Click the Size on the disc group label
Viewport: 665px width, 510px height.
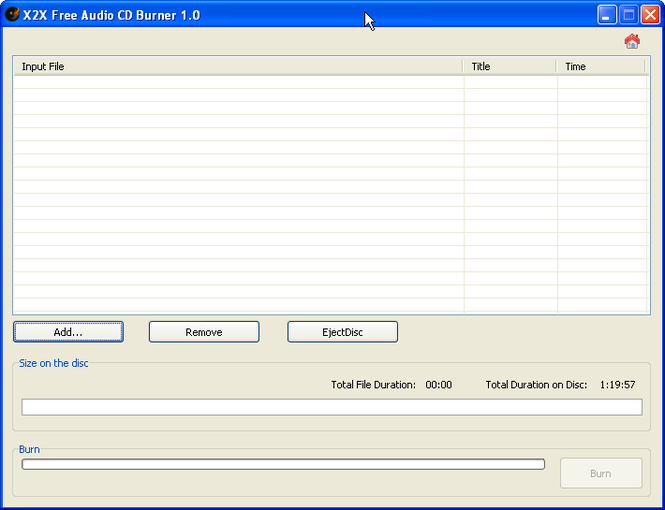[x=54, y=364]
